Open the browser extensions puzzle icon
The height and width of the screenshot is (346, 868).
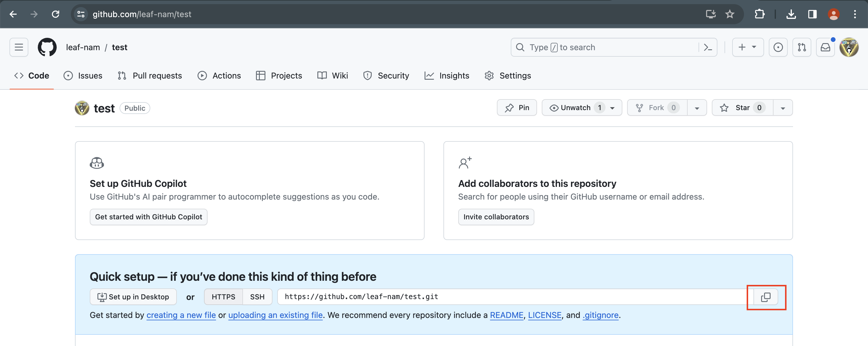tap(759, 14)
